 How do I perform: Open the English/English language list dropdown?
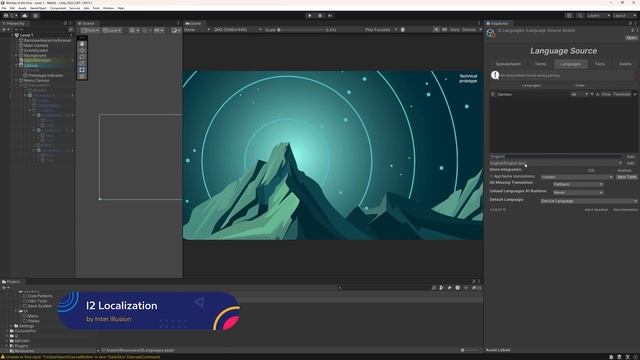pos(556,163)
